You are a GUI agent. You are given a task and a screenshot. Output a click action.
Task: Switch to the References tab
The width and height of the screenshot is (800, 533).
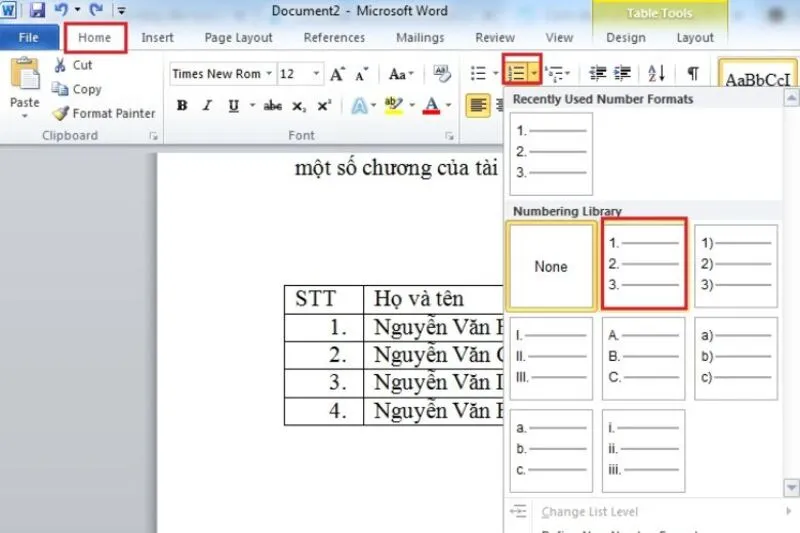tap(334, 38)
